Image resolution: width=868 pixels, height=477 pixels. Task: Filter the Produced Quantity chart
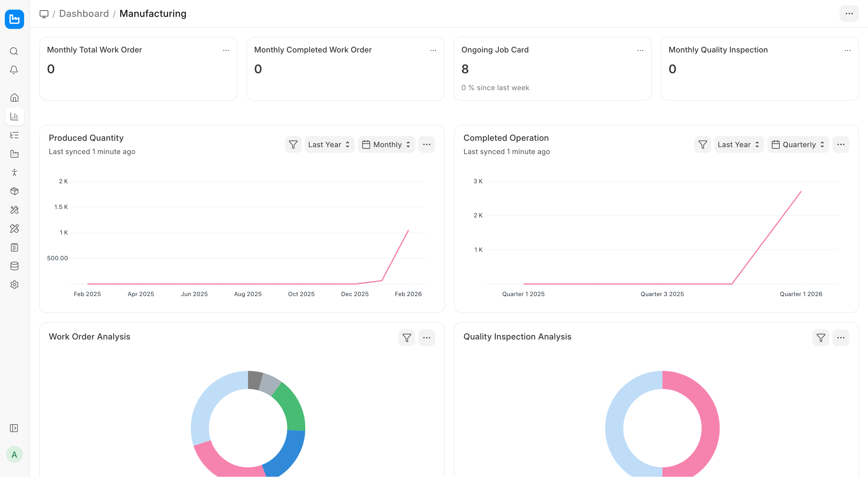point(293,145)
